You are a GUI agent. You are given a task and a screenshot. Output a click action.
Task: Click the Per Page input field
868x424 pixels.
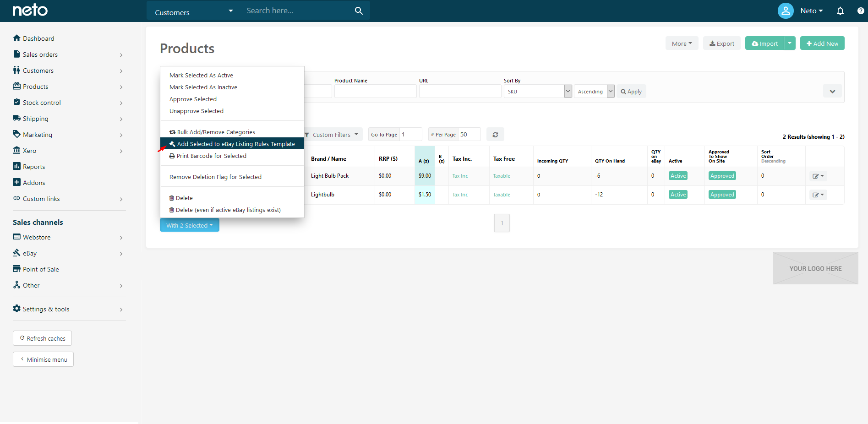(469, 135)
